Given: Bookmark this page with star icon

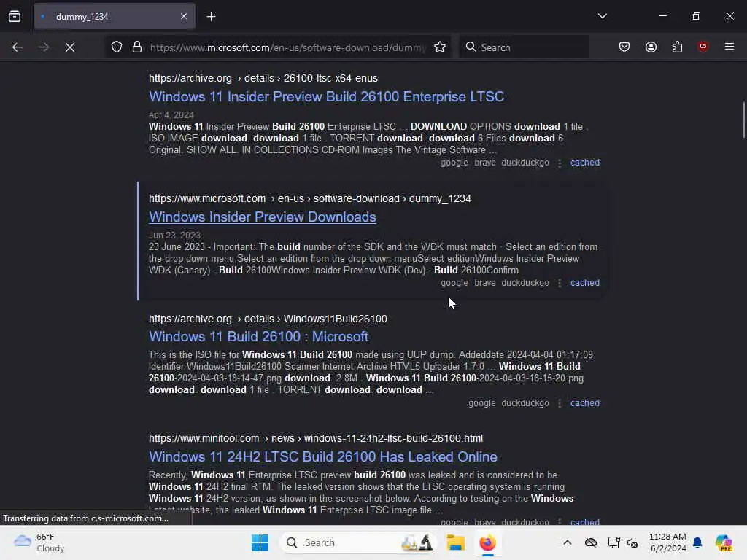Looking at the screenshot, I should pos(440,47).
